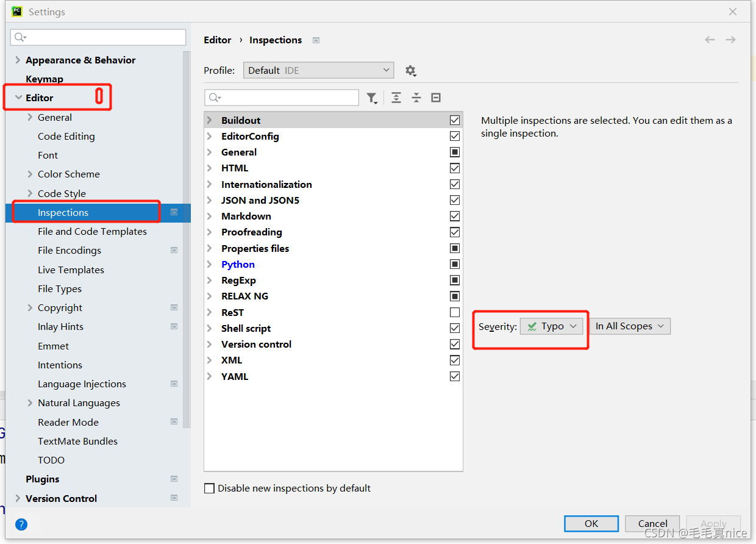Click the Expand All icon
The height and width of the screenshot is (544, 756).
tap(396, 98)
